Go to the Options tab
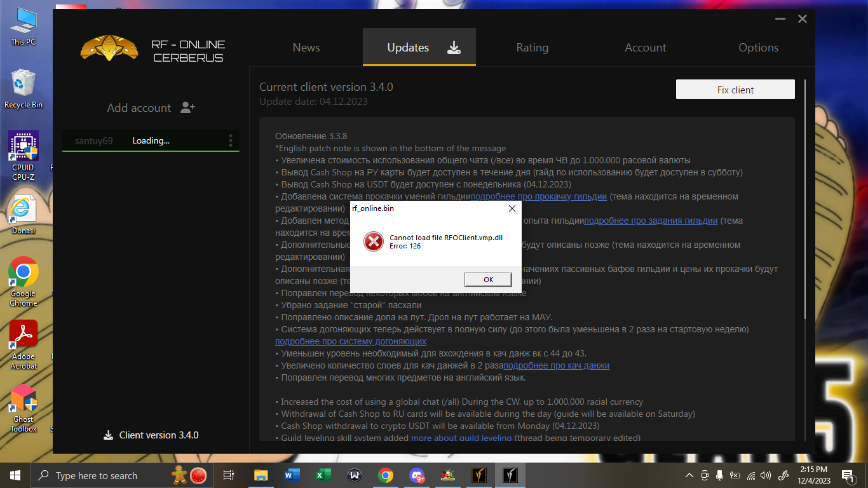The height and width of the screenshot is (488, 868). [759, 48]
